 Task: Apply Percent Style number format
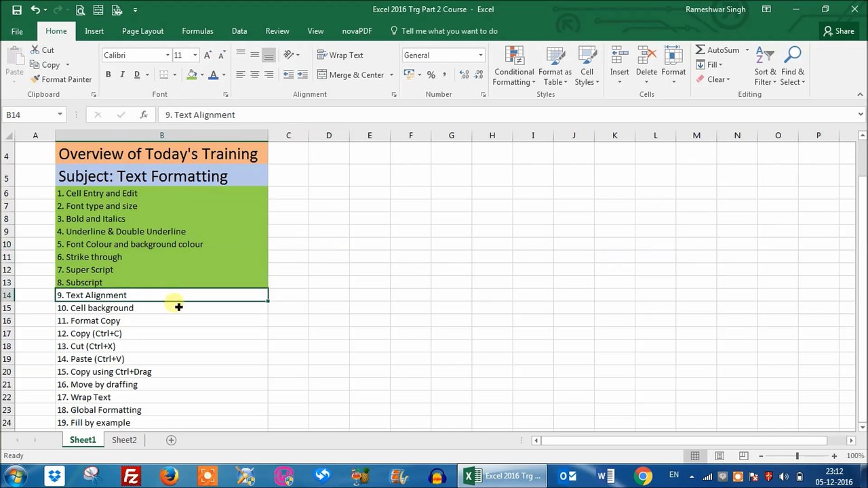pyautogui.click(x=431, y=75)
